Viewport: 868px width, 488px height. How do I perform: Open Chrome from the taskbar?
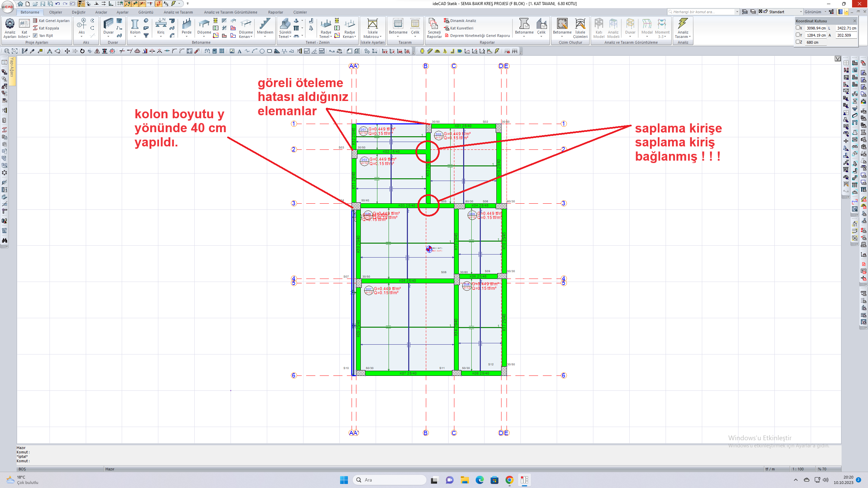509,480
